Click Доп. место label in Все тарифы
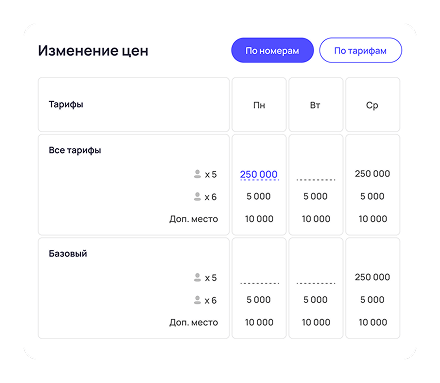Viewport: 440px width, 383px height. point(194,219)
